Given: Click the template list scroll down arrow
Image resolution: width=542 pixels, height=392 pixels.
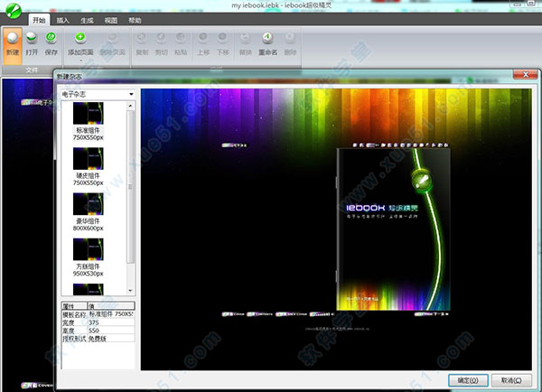Looking at the screenshot, I should click(x=130, y=290).
